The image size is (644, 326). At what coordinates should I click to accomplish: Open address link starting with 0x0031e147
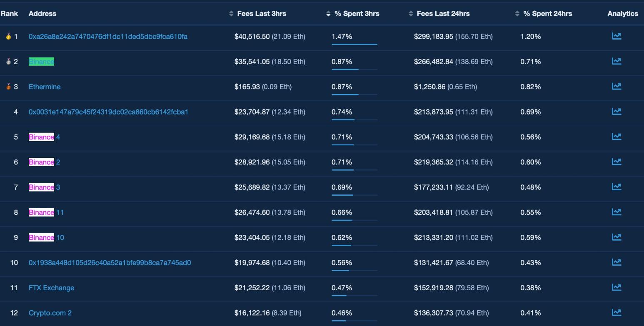108,112
